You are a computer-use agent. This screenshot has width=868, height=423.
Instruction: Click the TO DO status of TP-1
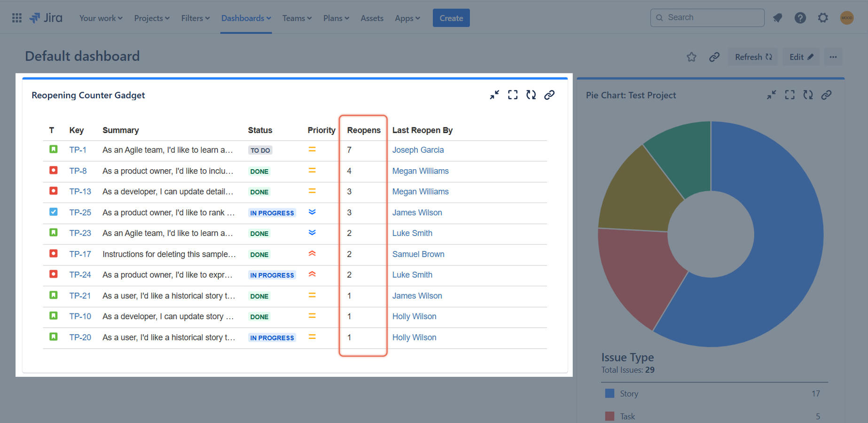260,150
